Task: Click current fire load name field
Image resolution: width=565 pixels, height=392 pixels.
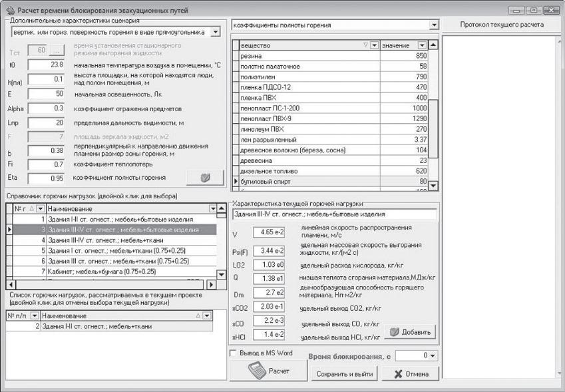Action: [334, 214]
